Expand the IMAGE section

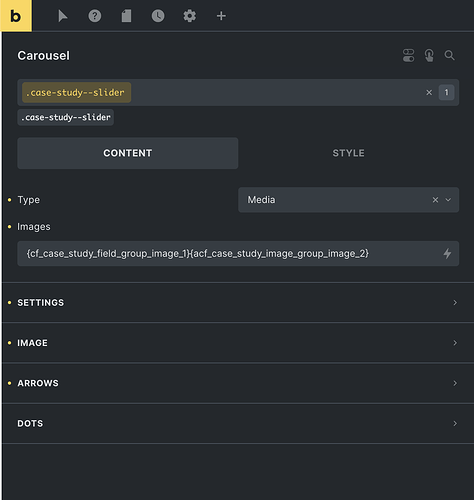coord(238,343)
